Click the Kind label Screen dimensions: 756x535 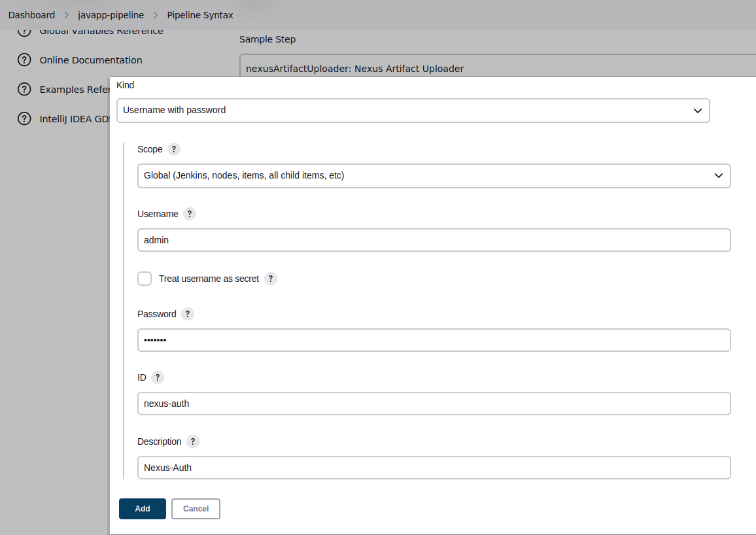point(126,85)
